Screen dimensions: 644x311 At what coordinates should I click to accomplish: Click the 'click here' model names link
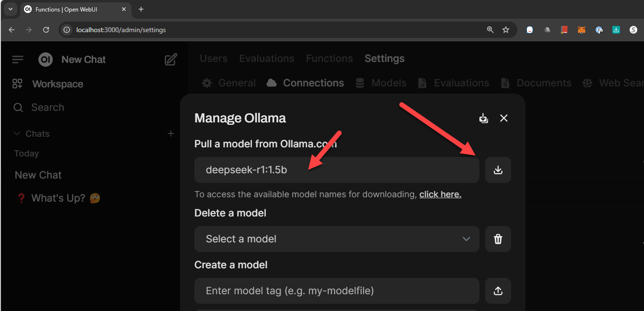coord(440,194)
